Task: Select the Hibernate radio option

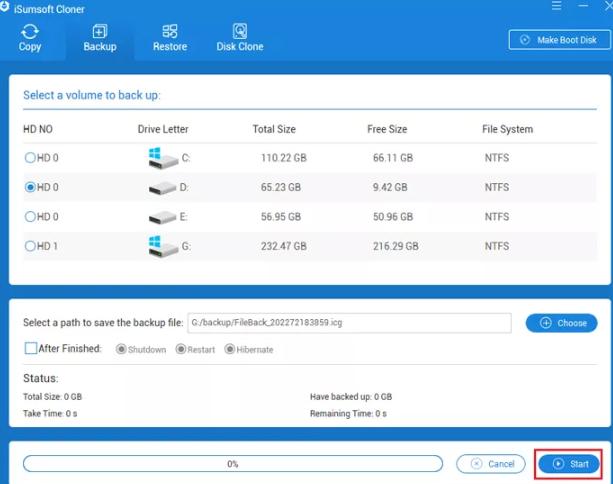Action: (229, 349)
